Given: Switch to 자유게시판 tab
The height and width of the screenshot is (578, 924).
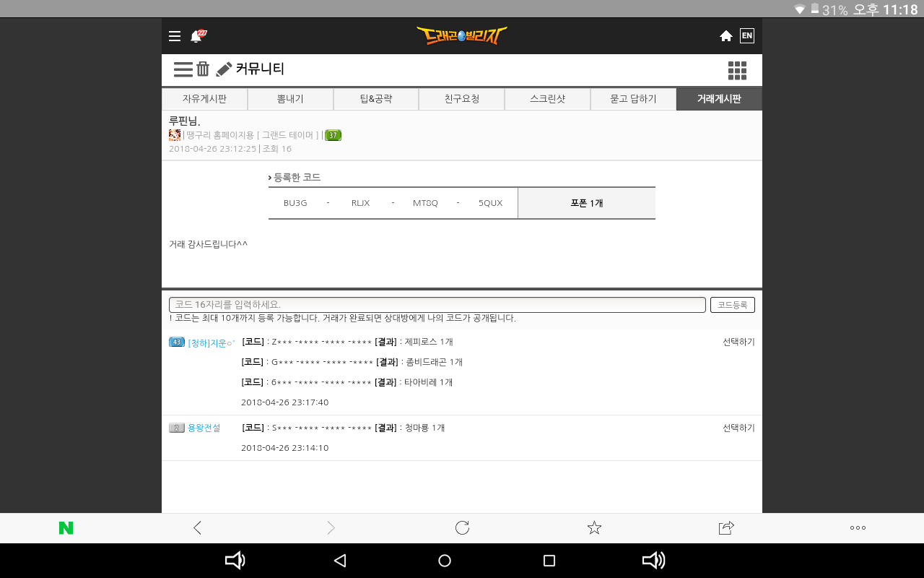Looking at the screenshot, I should click(x=204, y=100).
